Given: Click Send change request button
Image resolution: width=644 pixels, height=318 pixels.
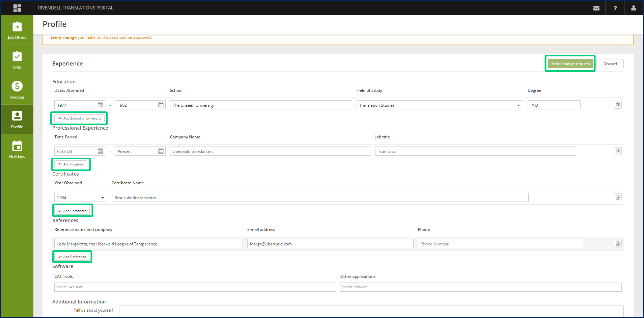Looking at the screenshot, I should pos(570,64).
